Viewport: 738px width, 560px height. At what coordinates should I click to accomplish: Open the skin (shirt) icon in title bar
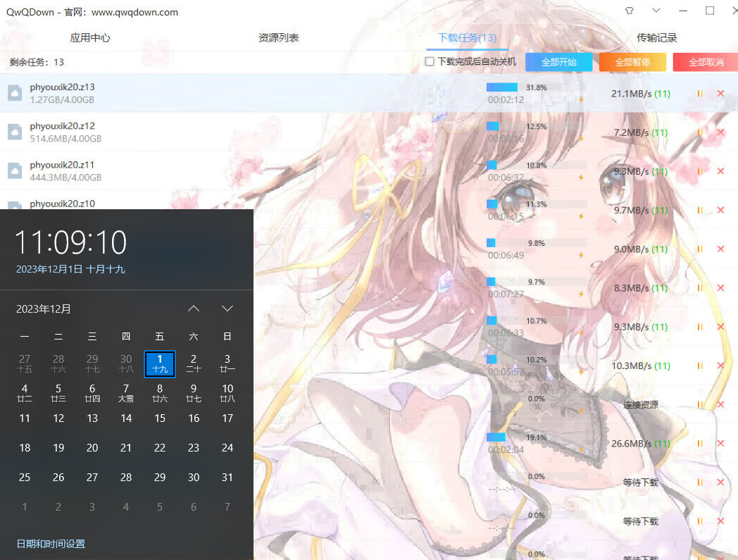(x=630, y=11)
